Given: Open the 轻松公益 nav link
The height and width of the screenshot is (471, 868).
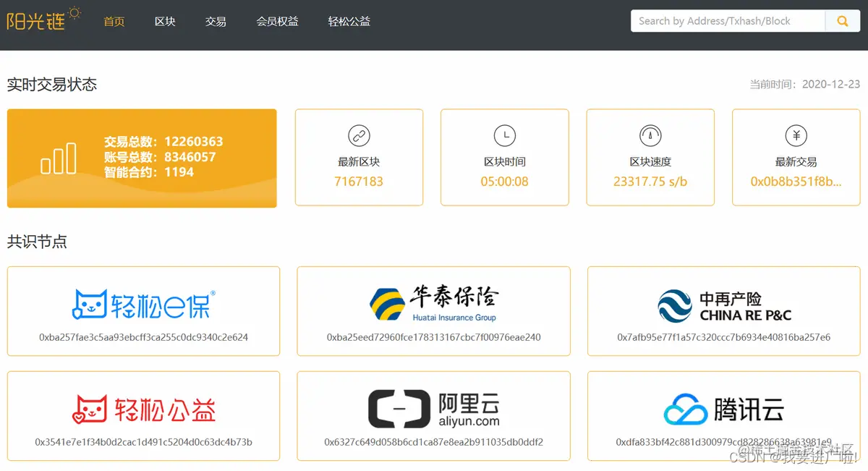Looking at the screenshot, I should [349, 22].
